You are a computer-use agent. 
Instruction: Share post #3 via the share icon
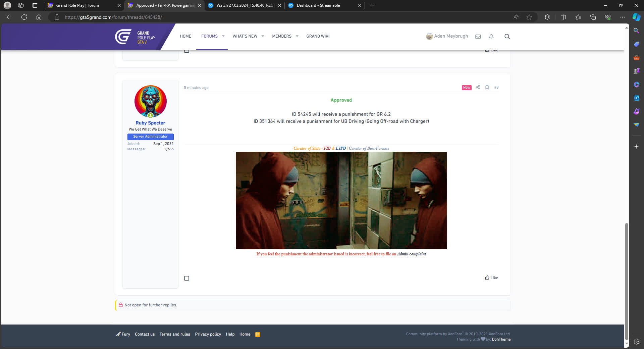click(x=478, y=87)
